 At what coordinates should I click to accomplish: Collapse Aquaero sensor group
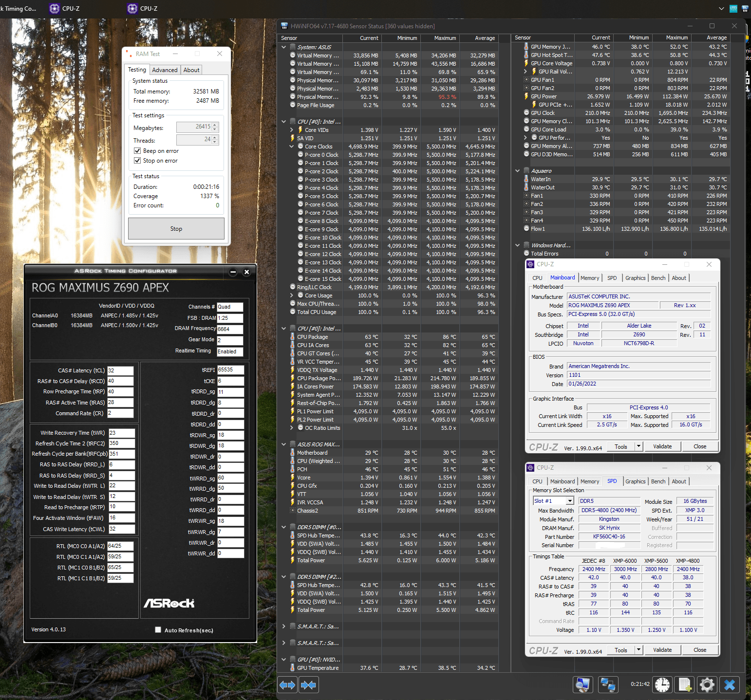(x=517, y=171)
